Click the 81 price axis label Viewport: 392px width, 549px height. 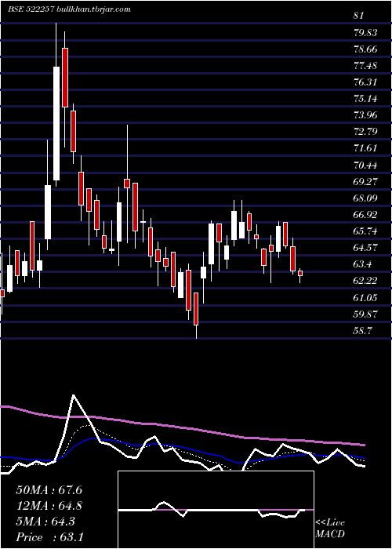[359, 16]
